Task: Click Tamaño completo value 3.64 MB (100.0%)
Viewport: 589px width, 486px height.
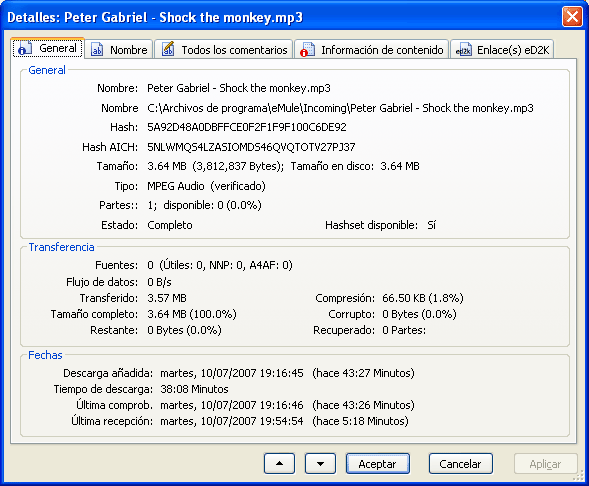Action: (192, 314)
